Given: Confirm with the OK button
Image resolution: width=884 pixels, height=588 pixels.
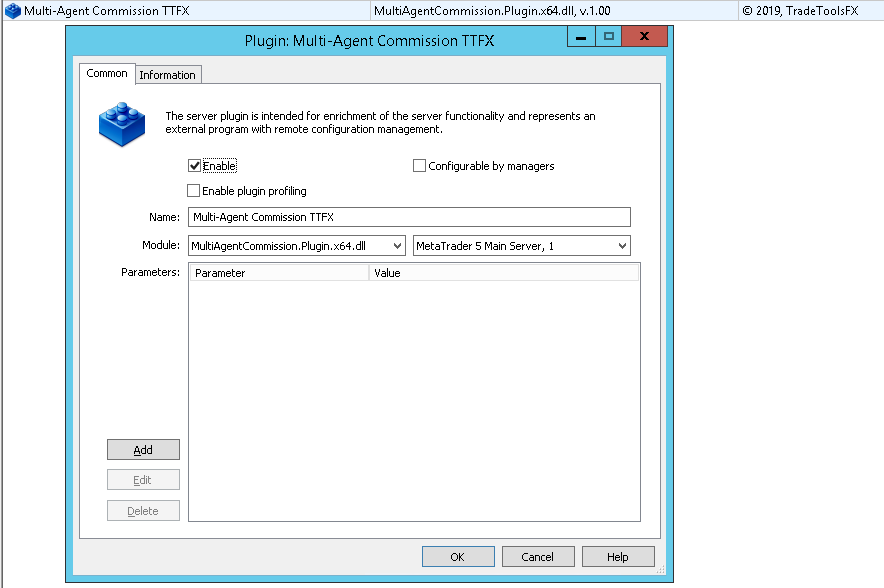Looking at the screenshot, I should 458,557.
